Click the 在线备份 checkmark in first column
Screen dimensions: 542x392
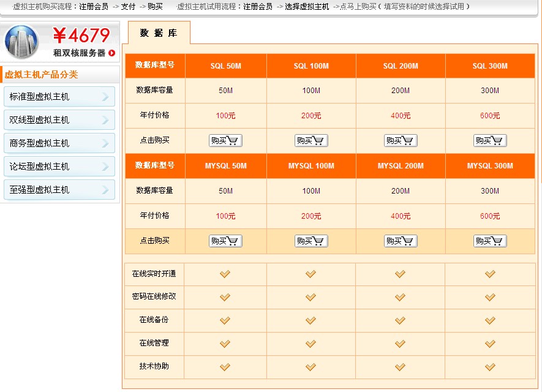pos(225,320)
